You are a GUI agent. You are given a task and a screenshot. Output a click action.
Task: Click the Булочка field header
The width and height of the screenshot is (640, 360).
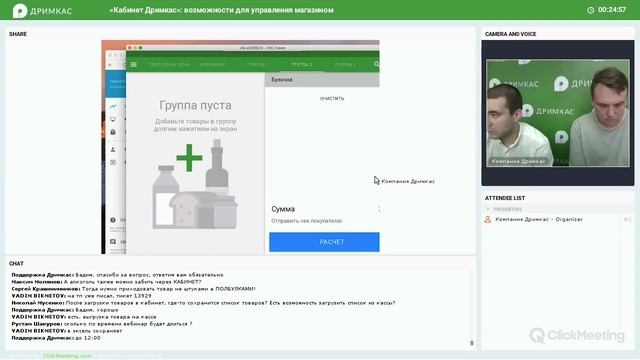[322, 80]
